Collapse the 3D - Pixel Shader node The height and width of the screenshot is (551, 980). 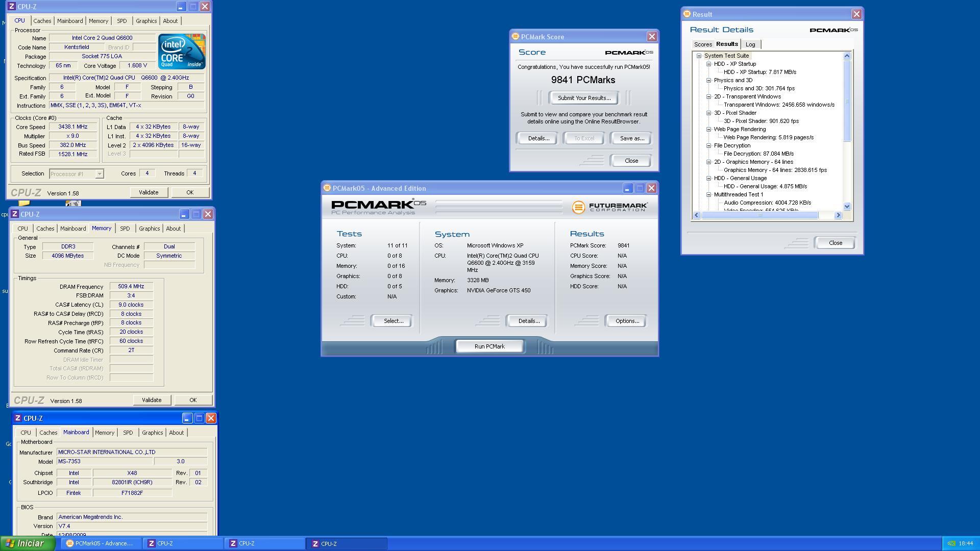click(708, 113)
